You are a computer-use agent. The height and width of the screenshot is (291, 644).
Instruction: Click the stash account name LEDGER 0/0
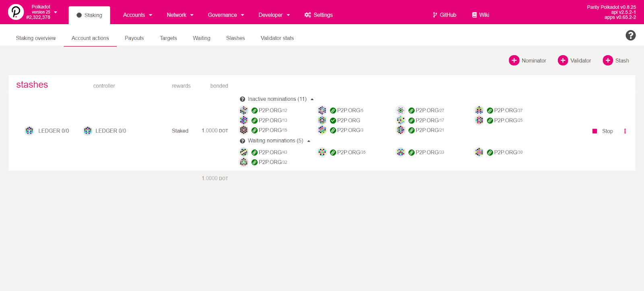tap(54, 131)
